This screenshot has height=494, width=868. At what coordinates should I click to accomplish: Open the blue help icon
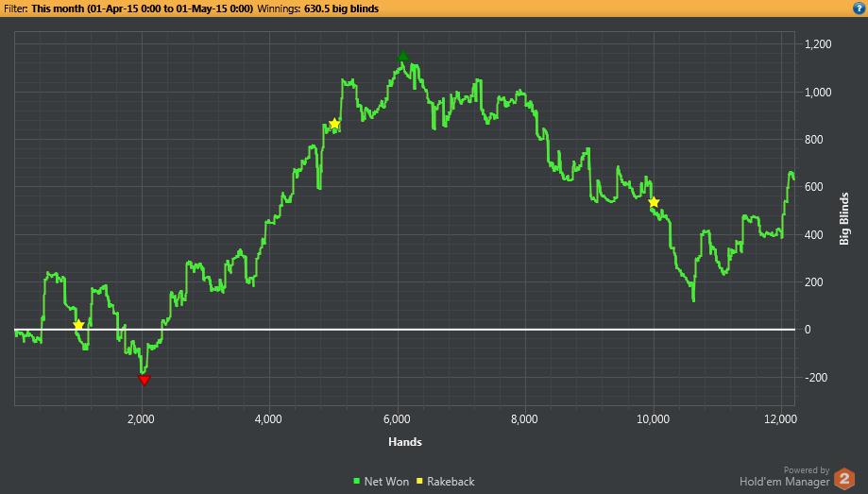tap(859, 8)
